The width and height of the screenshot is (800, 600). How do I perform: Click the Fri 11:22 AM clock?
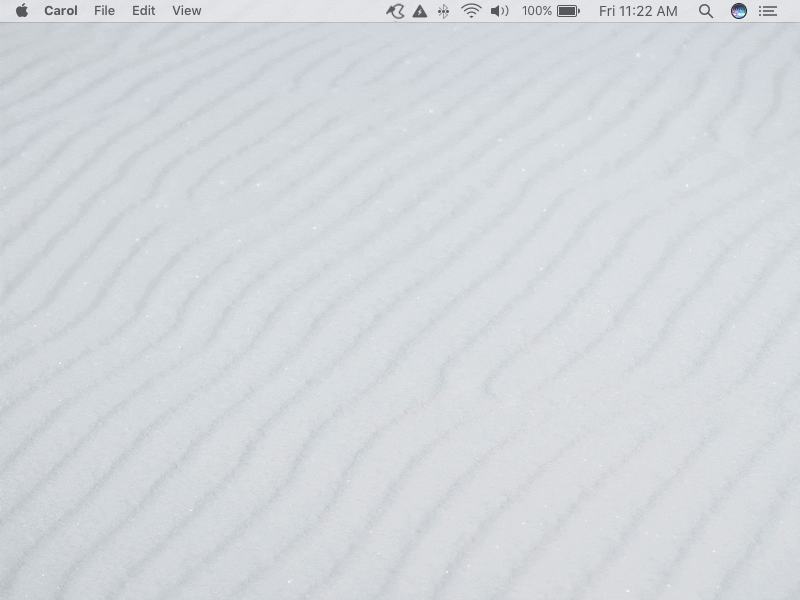638,11
